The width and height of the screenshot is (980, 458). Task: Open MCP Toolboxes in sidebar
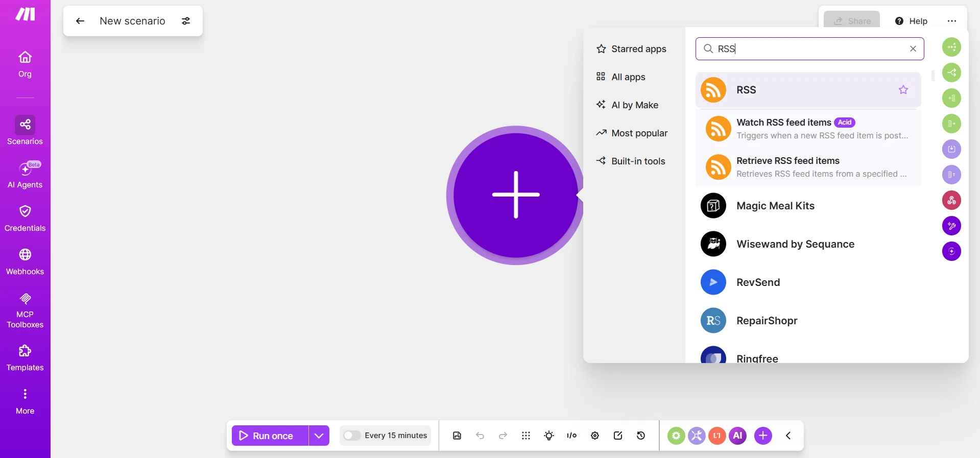click(25, 310)
